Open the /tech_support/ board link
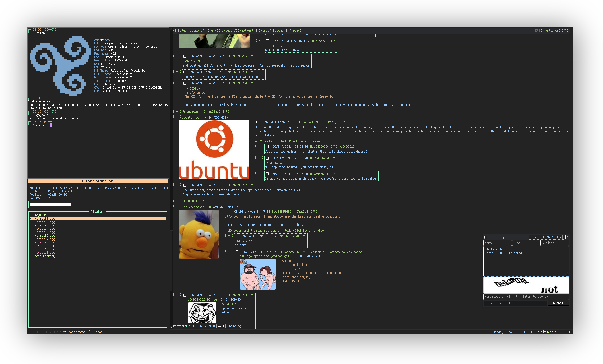 point(192,30)
